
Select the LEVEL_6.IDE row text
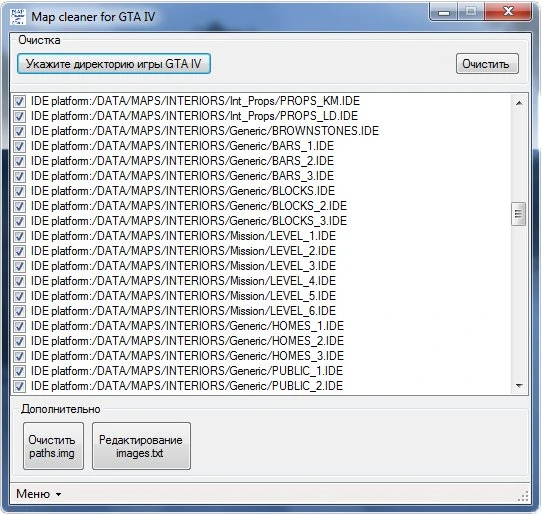pos(183,311)
